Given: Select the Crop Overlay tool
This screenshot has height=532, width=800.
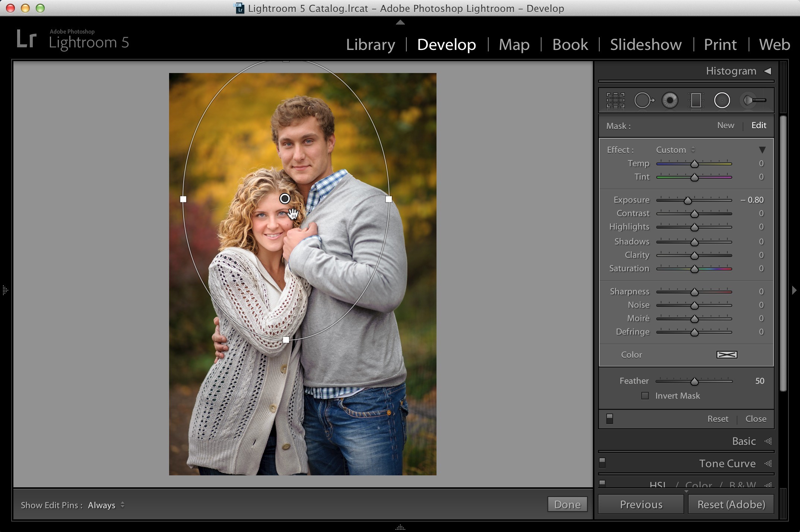Looking at the screenshot, I should 615,101.
